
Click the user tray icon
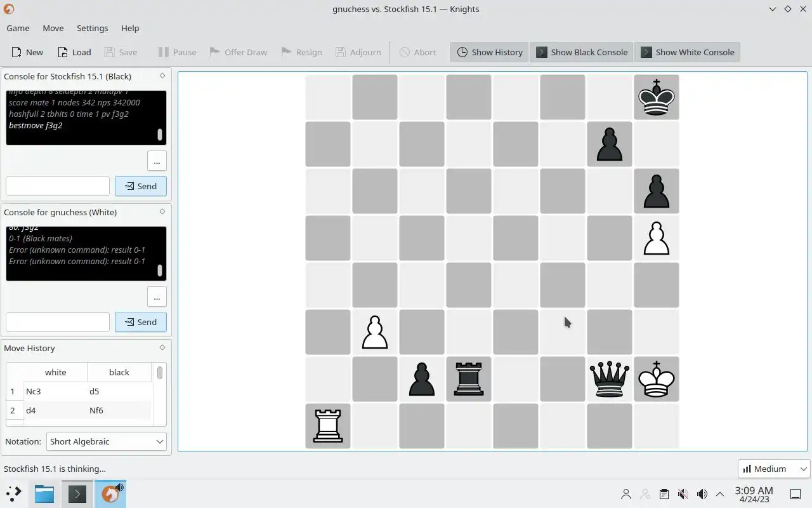pyautogui.click(x=625, y=494)
